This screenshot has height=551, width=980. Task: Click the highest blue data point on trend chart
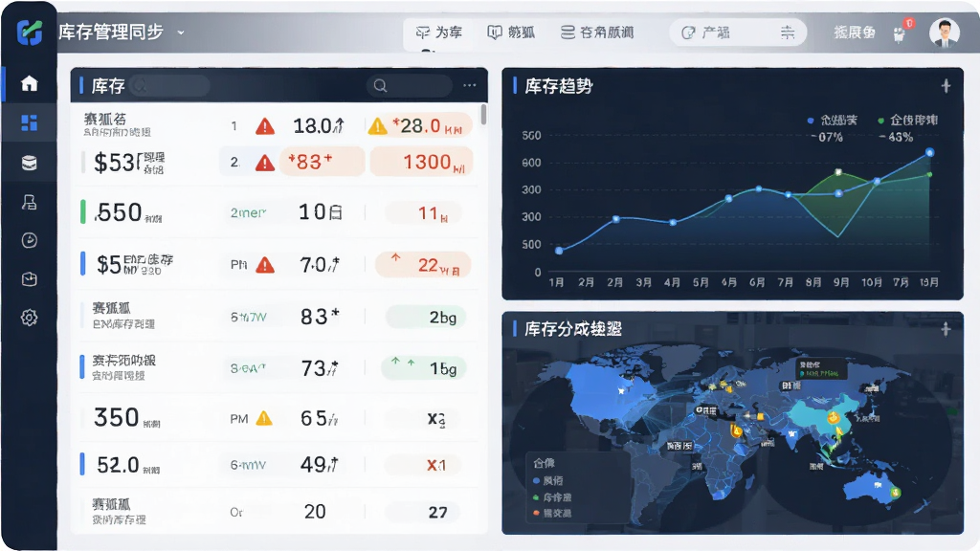point(929,152)
